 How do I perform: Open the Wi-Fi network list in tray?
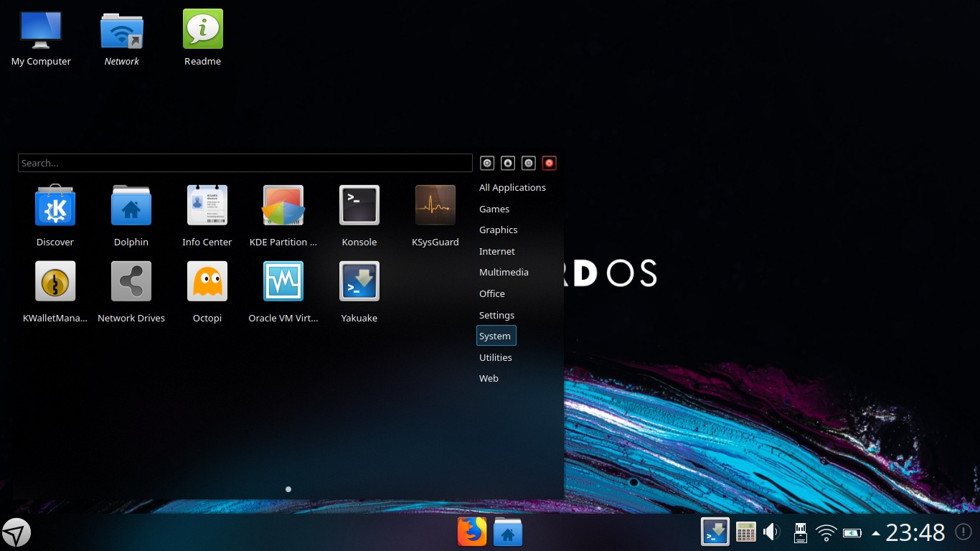coord(826,532)
